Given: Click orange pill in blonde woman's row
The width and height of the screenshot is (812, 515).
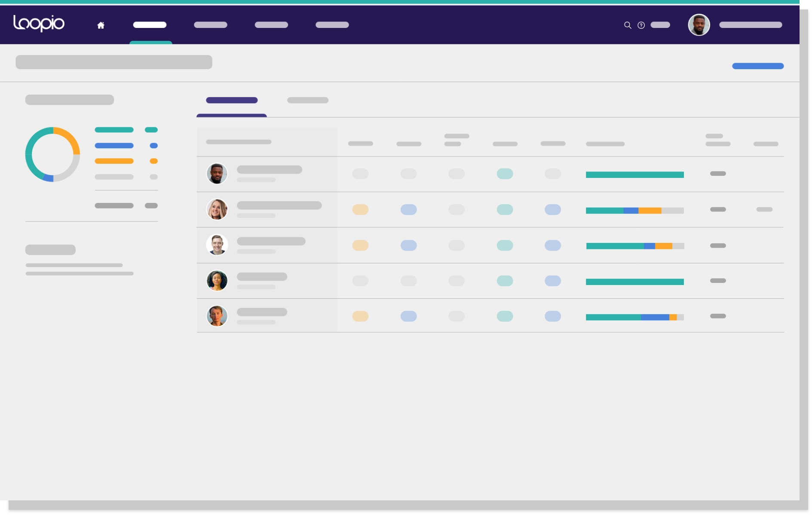Looking at the screenshot, I should [360, 210].
